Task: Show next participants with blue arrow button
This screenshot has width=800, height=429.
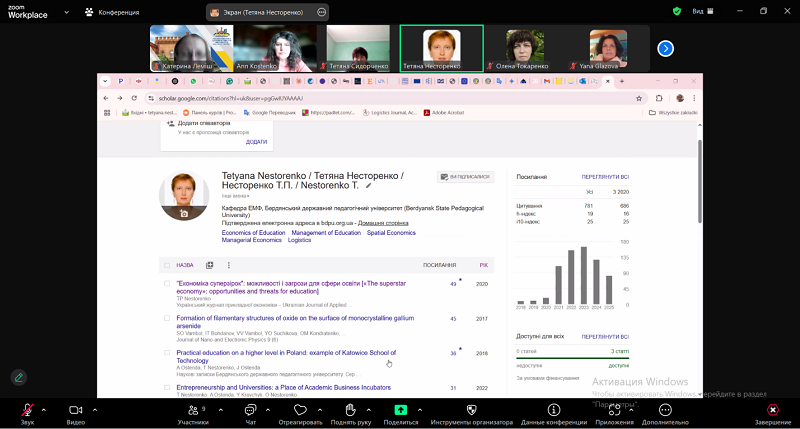Action: (x=665, y=48)
